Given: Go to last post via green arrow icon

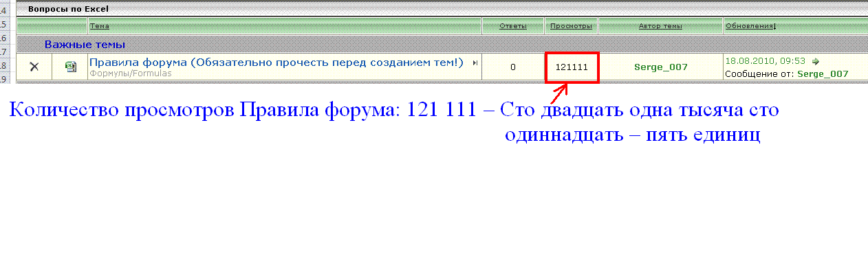Looking at the screenshot, I should point(816,61).
